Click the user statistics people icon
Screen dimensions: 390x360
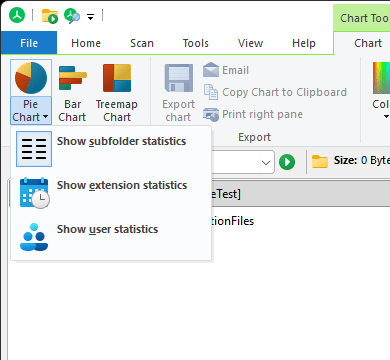[34, 237]
